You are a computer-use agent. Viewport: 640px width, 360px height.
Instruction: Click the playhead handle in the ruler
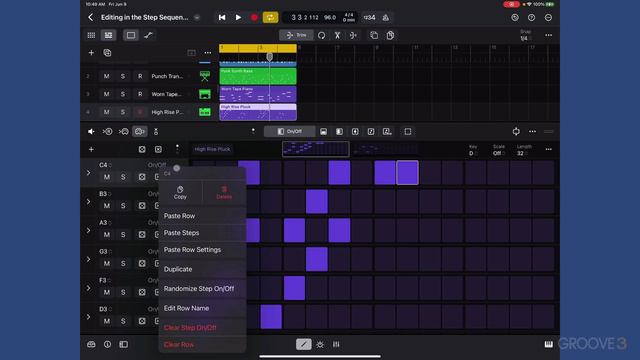269,57
